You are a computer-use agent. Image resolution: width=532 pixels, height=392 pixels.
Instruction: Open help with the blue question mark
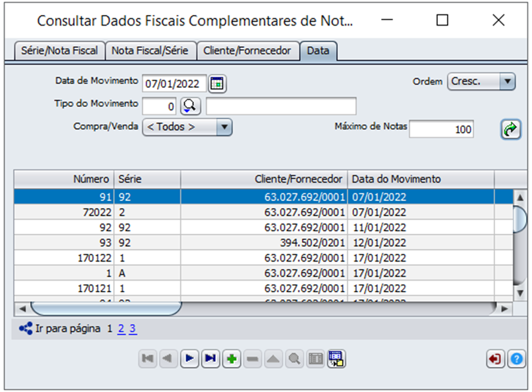tap(516, 359)
